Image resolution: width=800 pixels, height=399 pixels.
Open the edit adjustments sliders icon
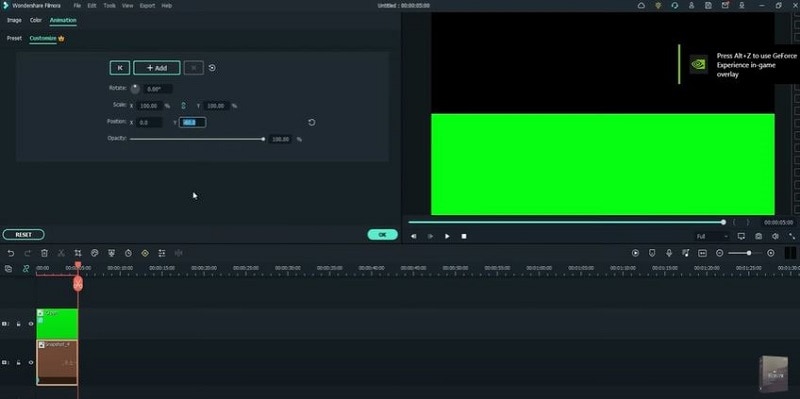coord(162,253)
